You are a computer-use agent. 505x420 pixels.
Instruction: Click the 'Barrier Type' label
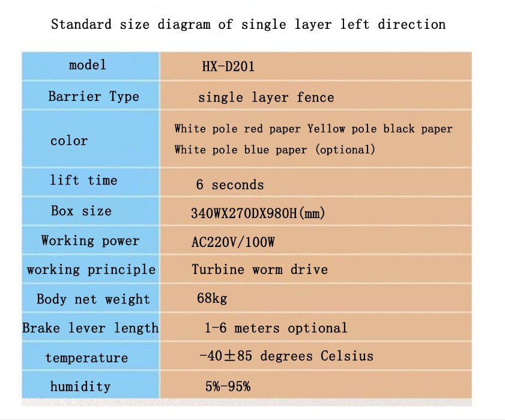click(x=94, y=96)
